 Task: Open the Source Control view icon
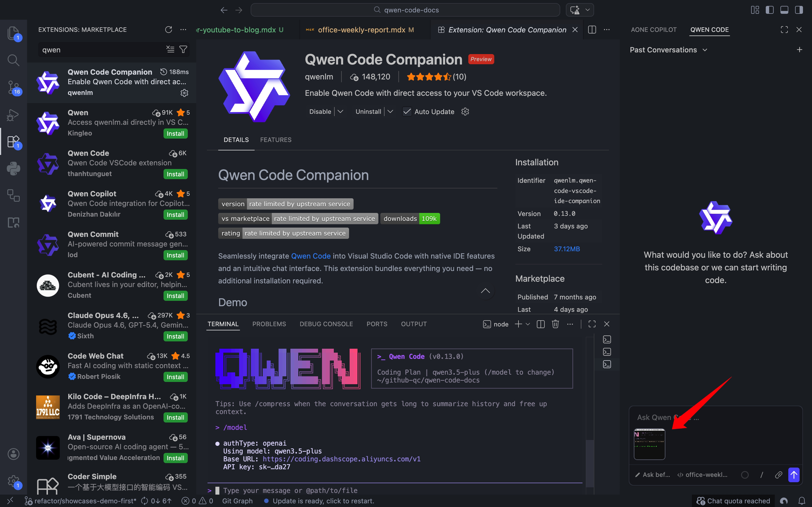(14, 87)
